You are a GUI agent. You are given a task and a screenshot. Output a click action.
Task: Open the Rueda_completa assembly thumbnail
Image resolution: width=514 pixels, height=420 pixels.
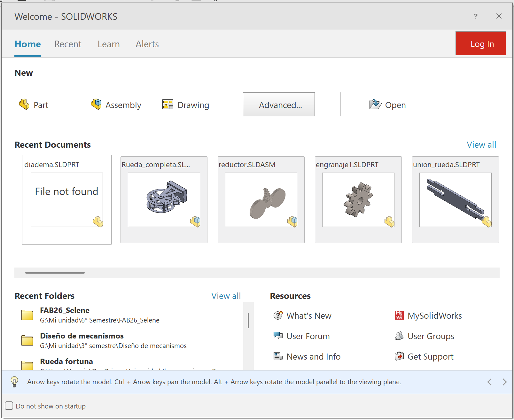coord(164,200)
